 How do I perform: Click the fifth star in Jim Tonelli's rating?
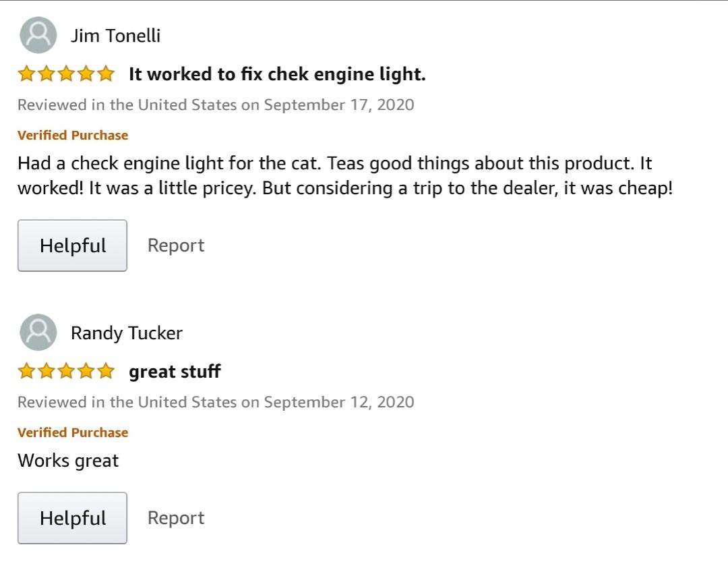click(106, 74)
